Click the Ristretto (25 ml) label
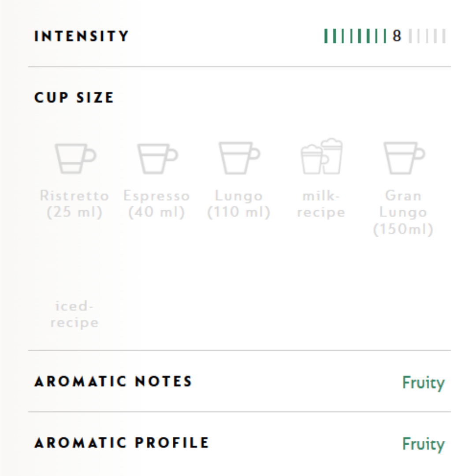476x476 pixels. tap(74, 204)
